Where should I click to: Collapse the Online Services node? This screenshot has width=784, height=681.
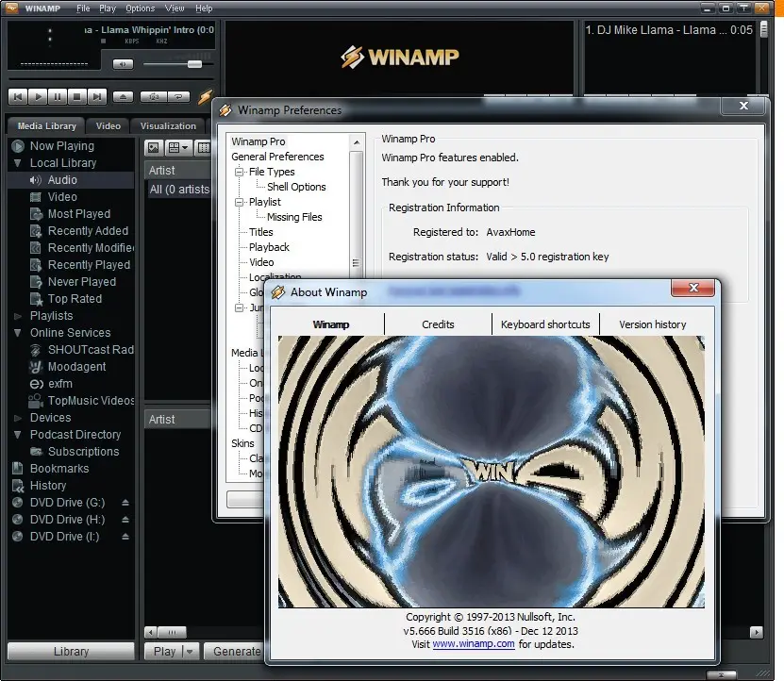point(18,333)
